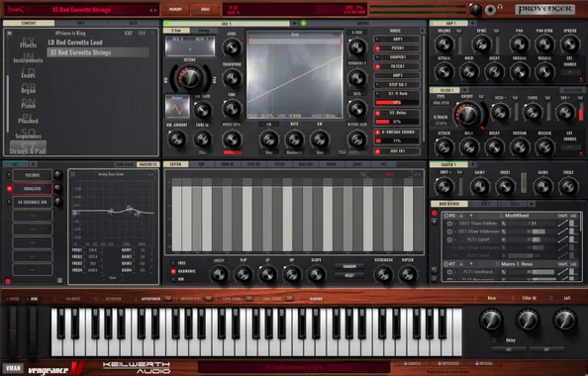Screen dimensions: 588x376
Task: Toggle the Equalizer effect on/off
Action: click(x=9, y=189)
